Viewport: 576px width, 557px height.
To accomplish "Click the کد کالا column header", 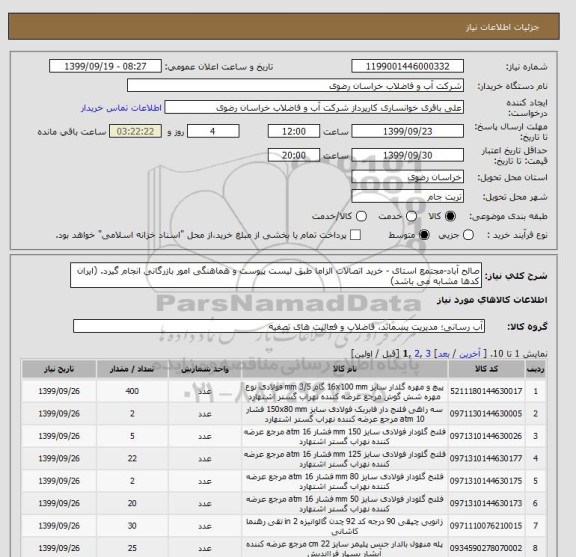I will click(x=486, y=369).
